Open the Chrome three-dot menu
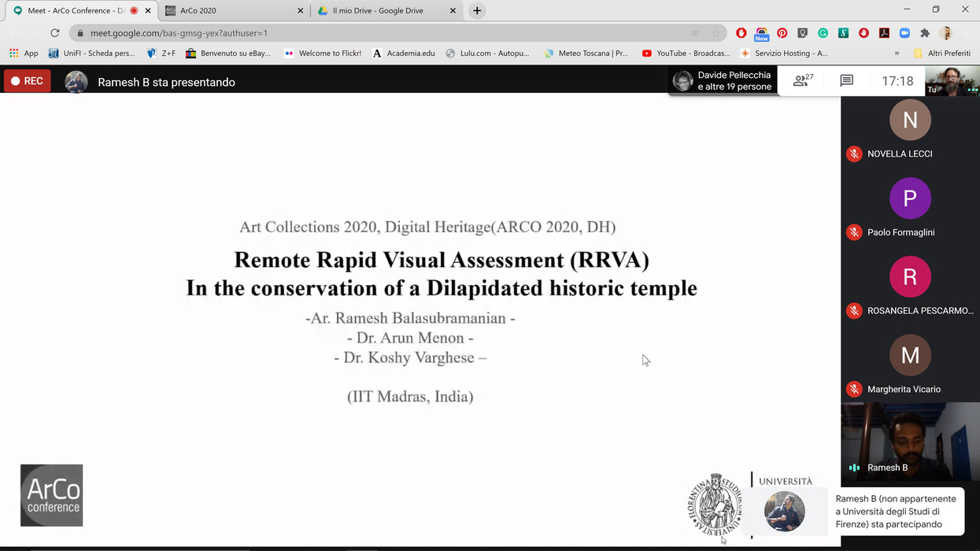Viewport: 980px width, 551px height. coord(967,33)
